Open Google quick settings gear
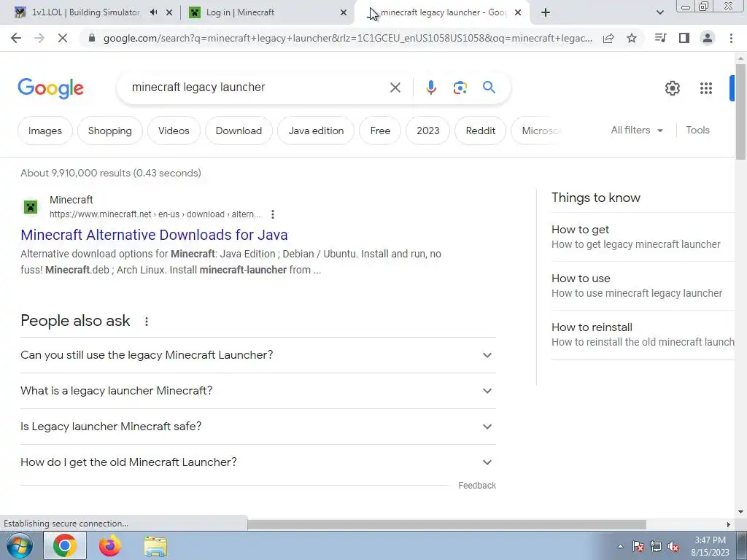 point(672,88)
